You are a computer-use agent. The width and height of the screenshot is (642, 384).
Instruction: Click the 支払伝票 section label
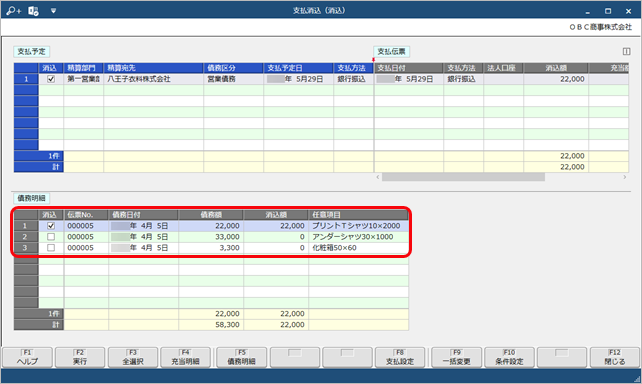point(391,52)
